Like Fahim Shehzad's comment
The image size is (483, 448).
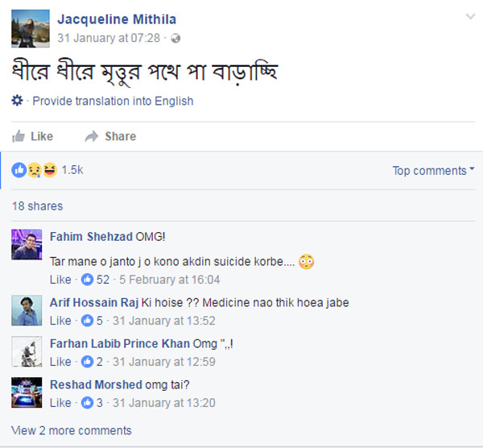point(60,280)
